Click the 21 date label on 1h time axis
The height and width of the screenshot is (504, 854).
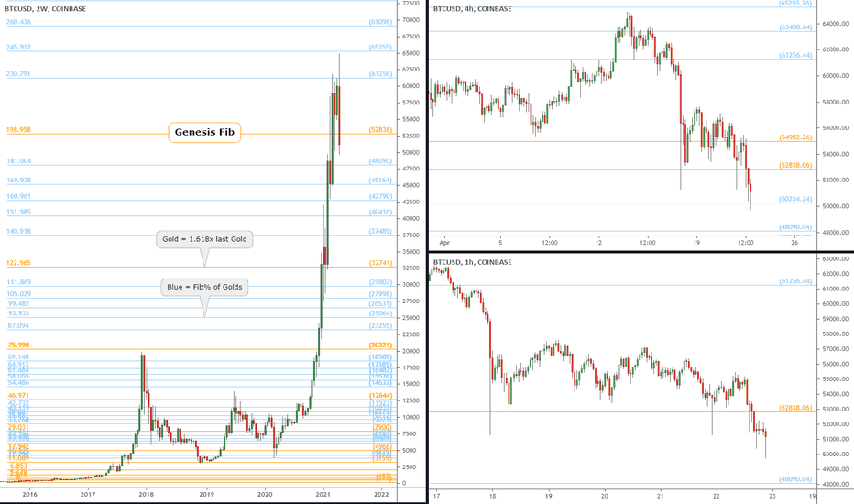(x=660, y=496)
